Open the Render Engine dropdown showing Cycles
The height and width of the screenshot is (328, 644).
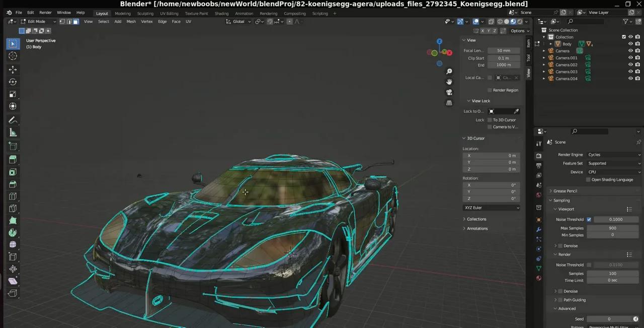coord(614,155)
